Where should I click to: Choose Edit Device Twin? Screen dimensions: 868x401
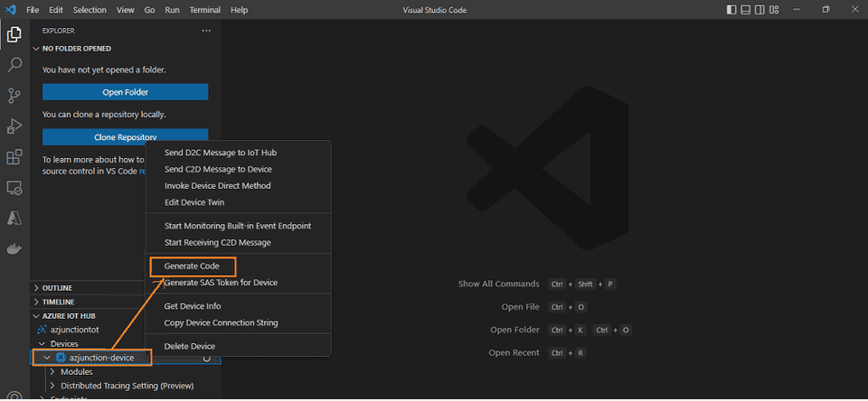click(238, 202)
